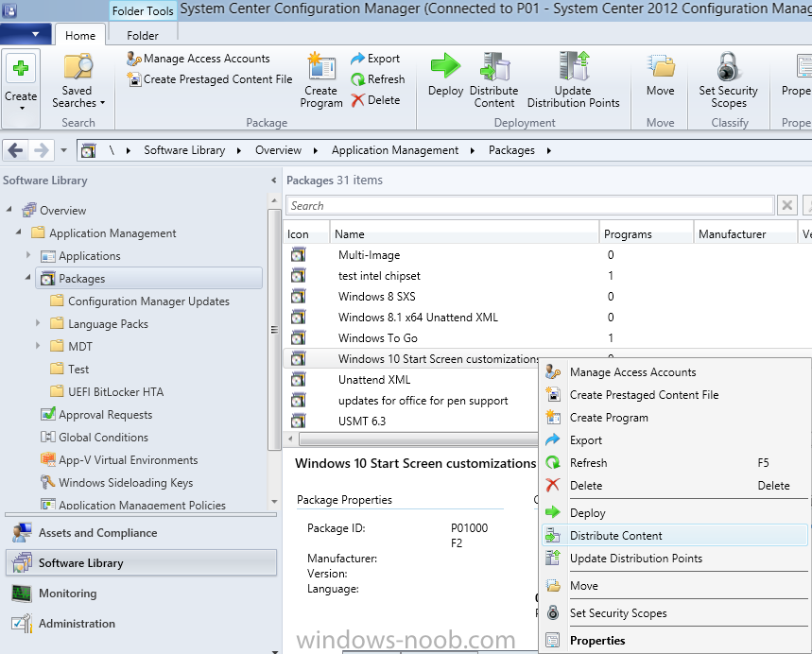812x654 pixels.
Task: Click the Back navigation arrow
Action: pyautogui.click(x=15, y=150)
